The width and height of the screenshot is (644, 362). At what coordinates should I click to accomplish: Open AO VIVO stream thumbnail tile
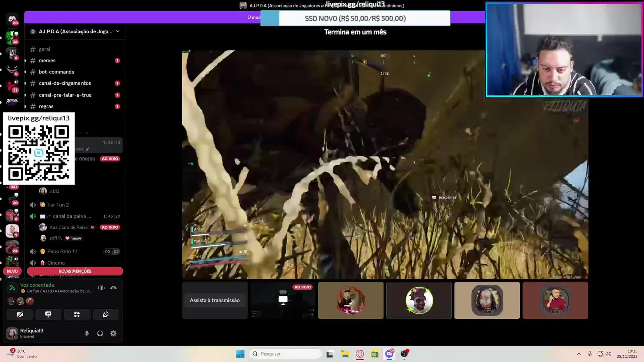pyautogui.click(x=283, y=300)
